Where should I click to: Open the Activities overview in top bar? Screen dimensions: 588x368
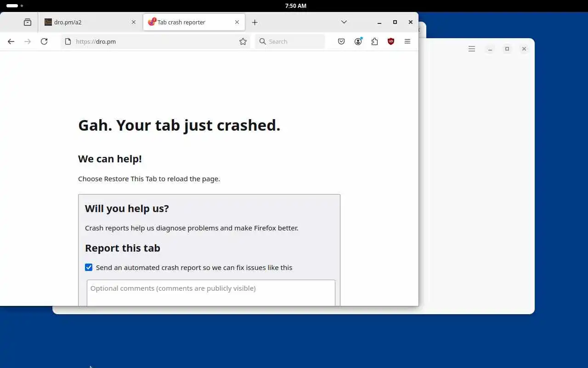15,6
